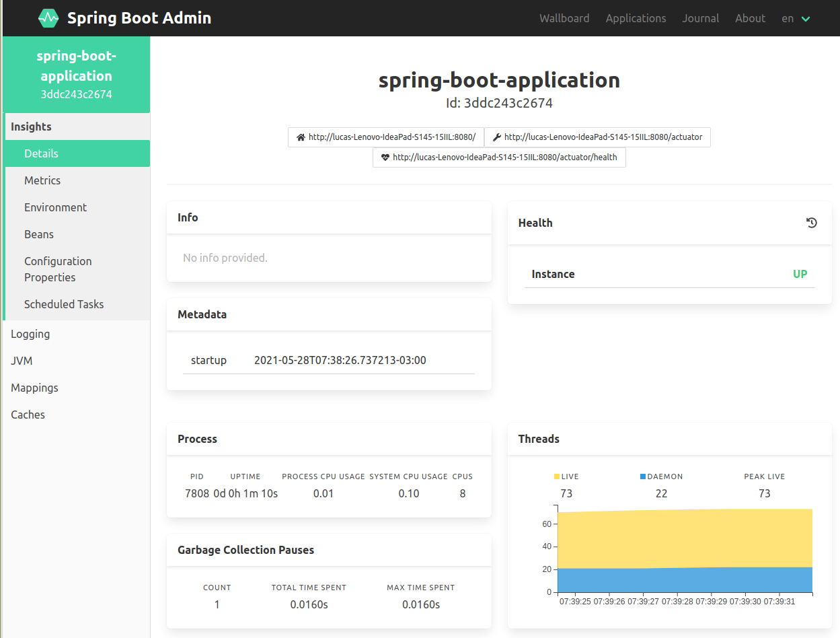Click the Garbage Collection Pauses panel heading
Screen dimensions: 840x638
coord(246,550)
